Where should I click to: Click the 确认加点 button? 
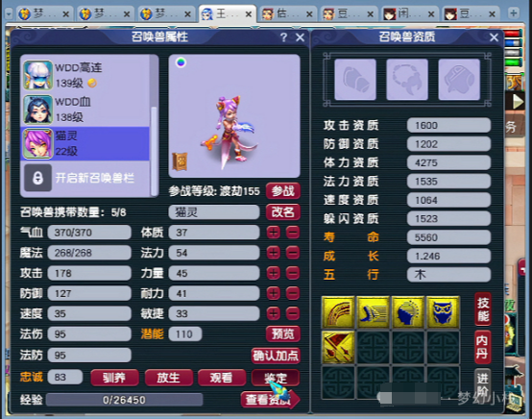point(276,356)
